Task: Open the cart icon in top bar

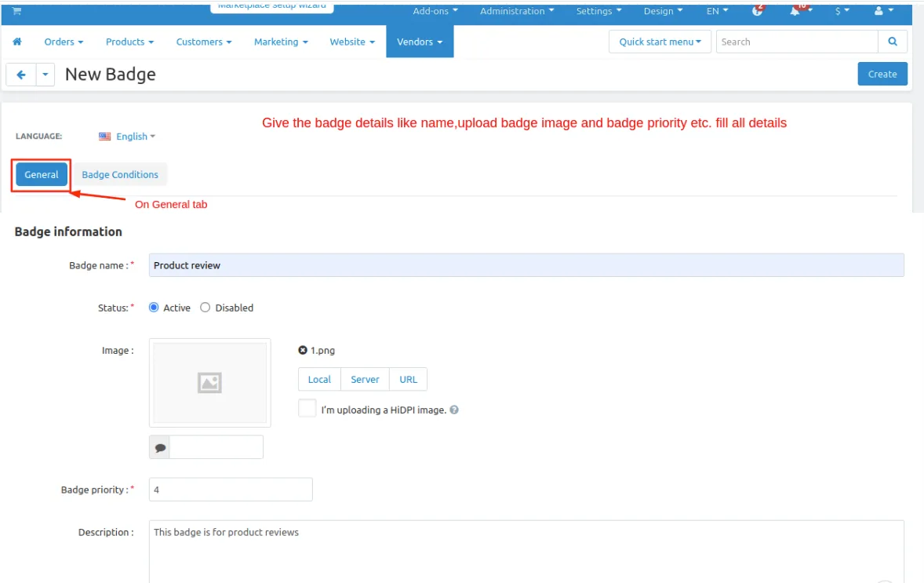Action: [16, 11]
